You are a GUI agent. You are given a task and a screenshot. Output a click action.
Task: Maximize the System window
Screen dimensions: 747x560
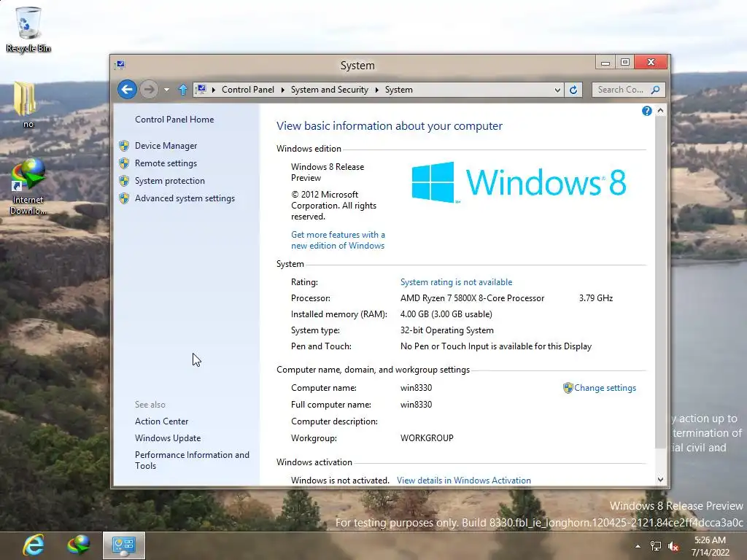[x=625, y=63]
